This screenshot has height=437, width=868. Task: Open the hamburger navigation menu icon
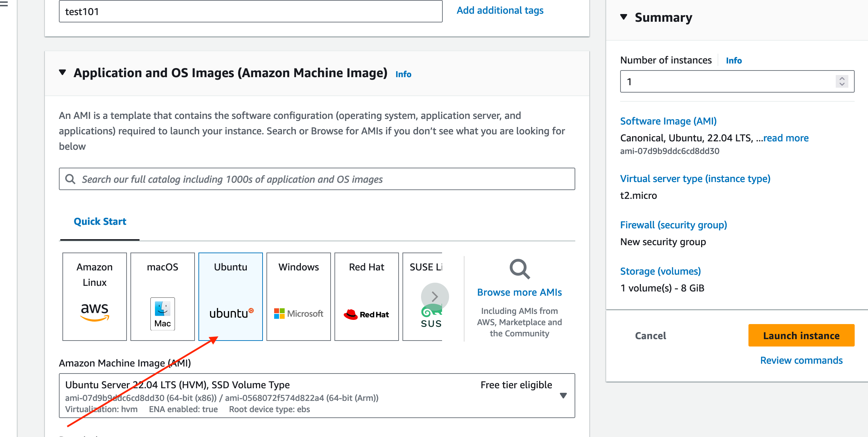point(4,4)
